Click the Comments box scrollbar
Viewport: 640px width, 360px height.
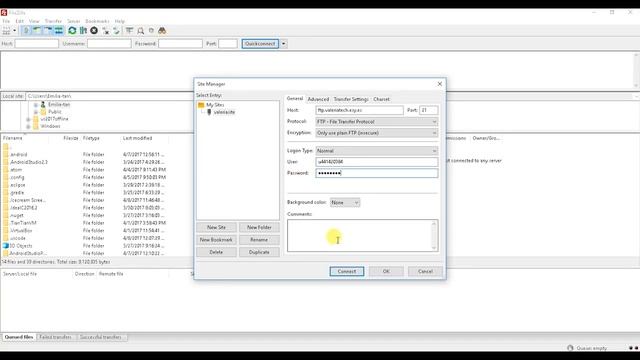tap(434, 236)
